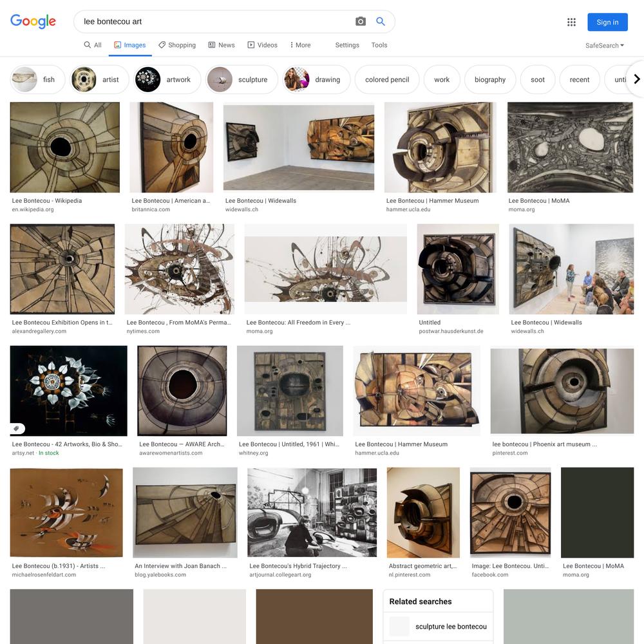Go to the News tab
Image resolution: width=644 pixels, height=644 pixels.
coord(222,45)
